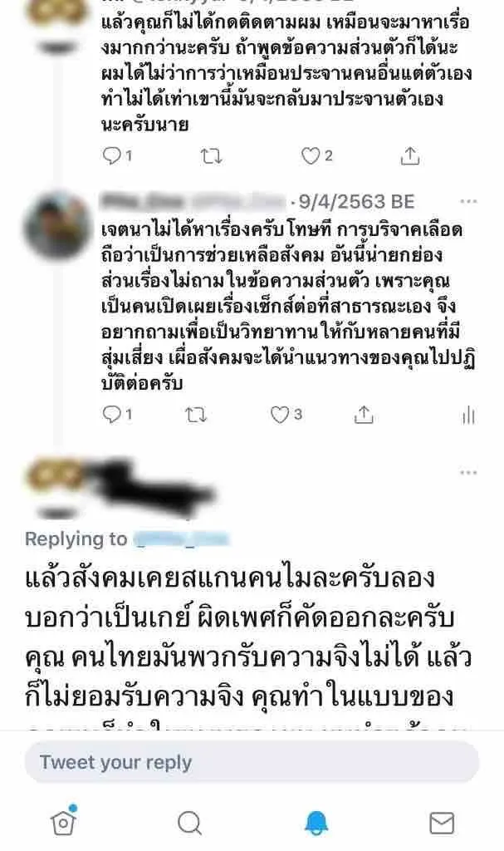504x851 pixels.
Task: Open more options on 9/4/2563 BE tweet
Action: pyautogui.click(x=468, y=201)
